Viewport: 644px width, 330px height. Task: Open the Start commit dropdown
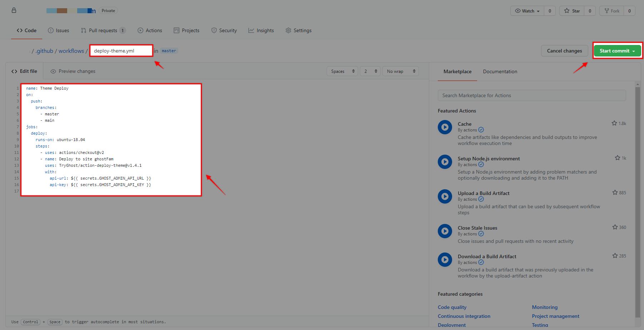pyautogui.click(x=617, y=51)
